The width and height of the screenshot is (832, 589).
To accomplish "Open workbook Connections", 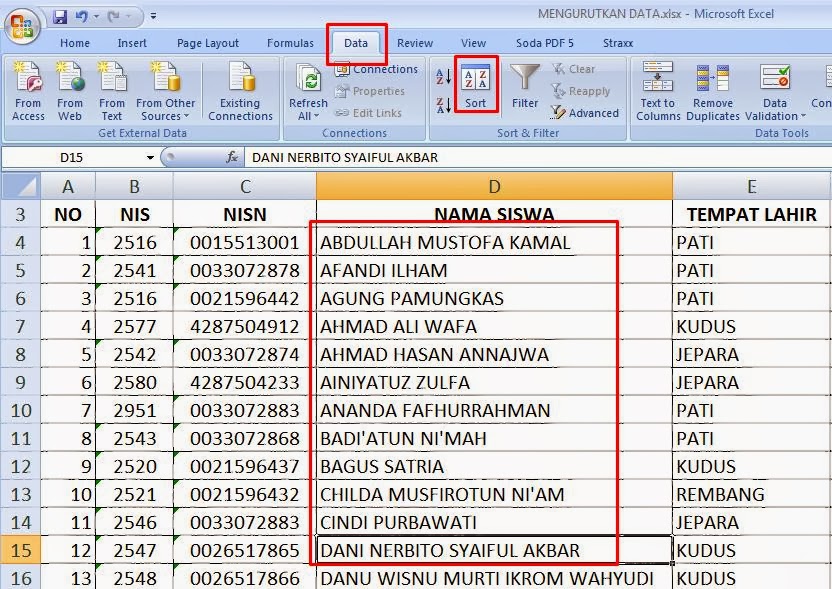I will [x=377, y=69].
